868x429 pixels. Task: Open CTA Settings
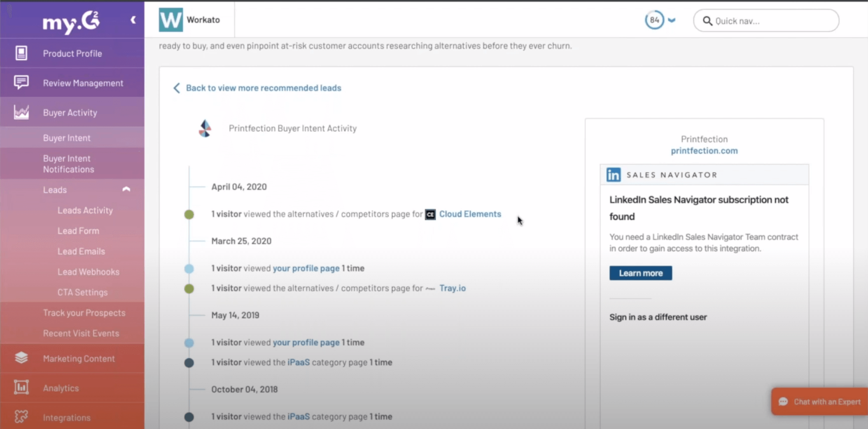[x=82, y=292]
